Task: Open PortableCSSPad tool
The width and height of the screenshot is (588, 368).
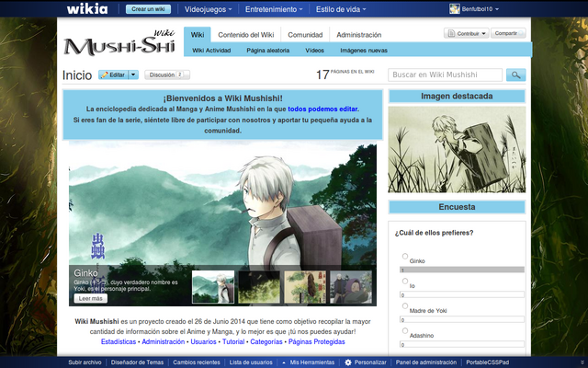Action: pos(488,362)
